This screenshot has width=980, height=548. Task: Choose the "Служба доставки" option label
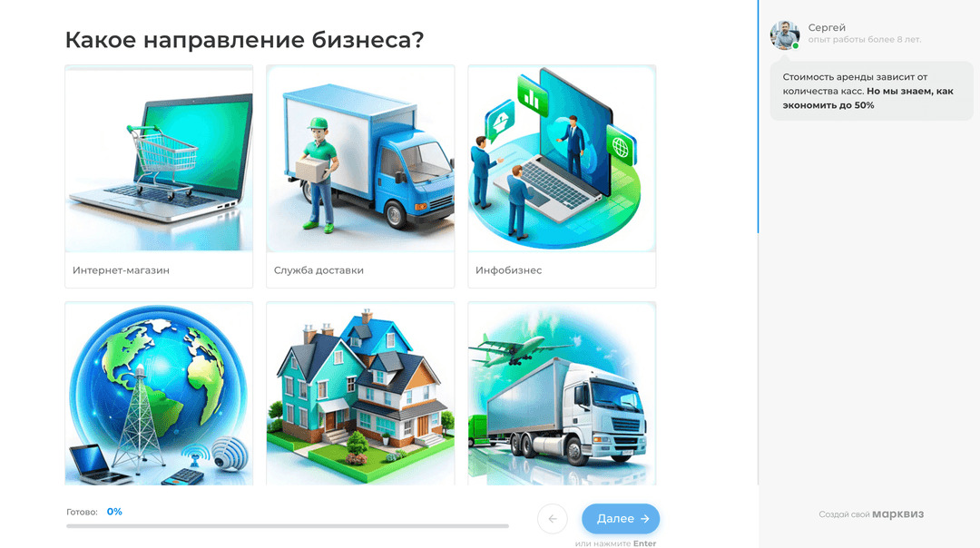318,270
